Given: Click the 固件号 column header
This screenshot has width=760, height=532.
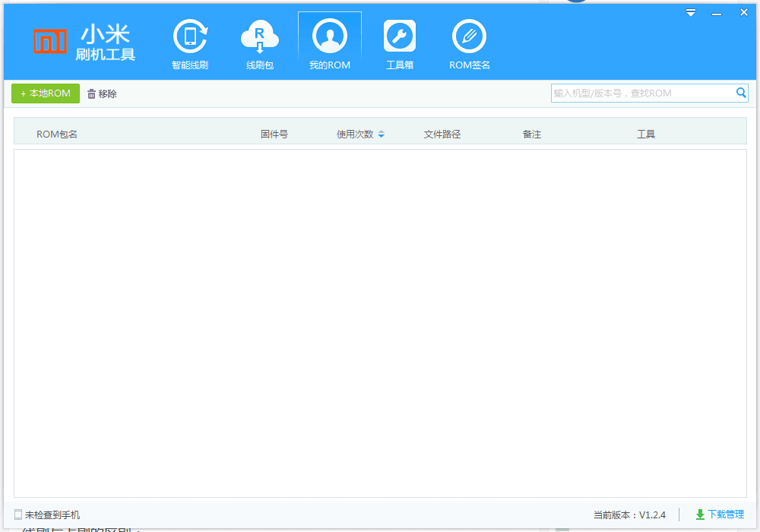Looking at the screenshot, I should pyautogui.click(x=274, y=135).
